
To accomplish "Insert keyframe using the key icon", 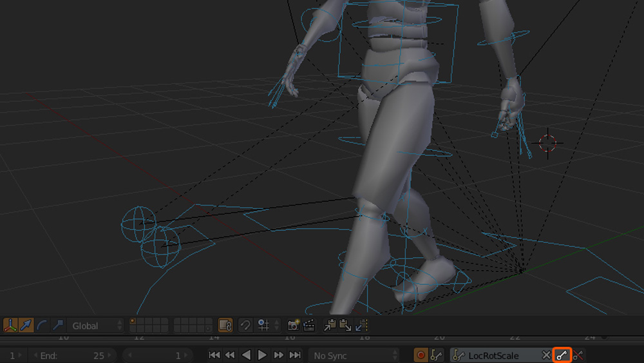I will coord(562,355).
